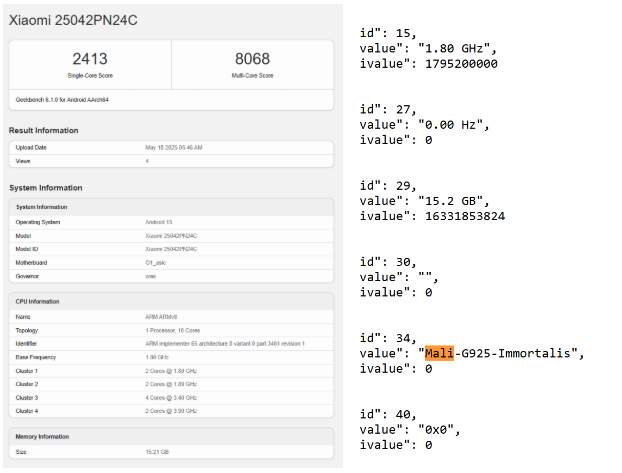Click the 'Base Frequency' label
The image size is (622, 473).
tap(36, 358)
